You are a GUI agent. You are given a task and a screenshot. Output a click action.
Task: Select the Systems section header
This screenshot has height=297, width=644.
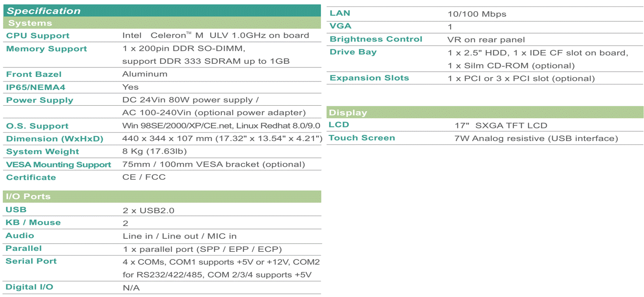(x=162, y=23)
